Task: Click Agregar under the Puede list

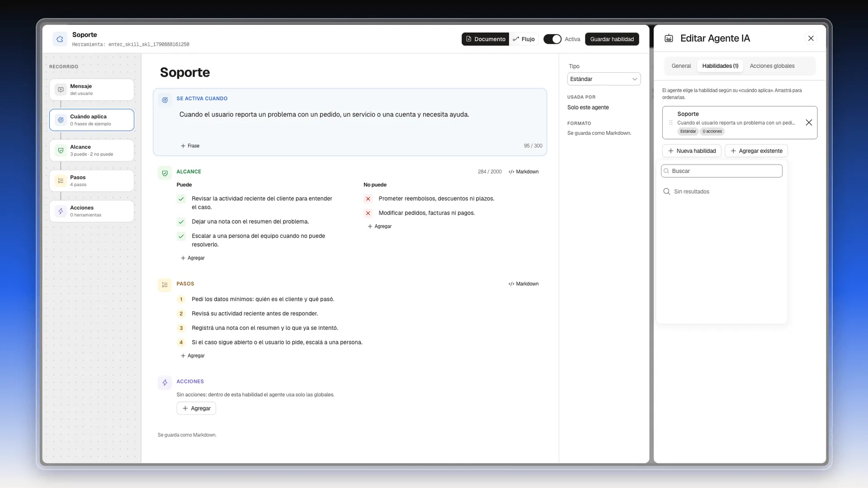Action: point(193,258)
